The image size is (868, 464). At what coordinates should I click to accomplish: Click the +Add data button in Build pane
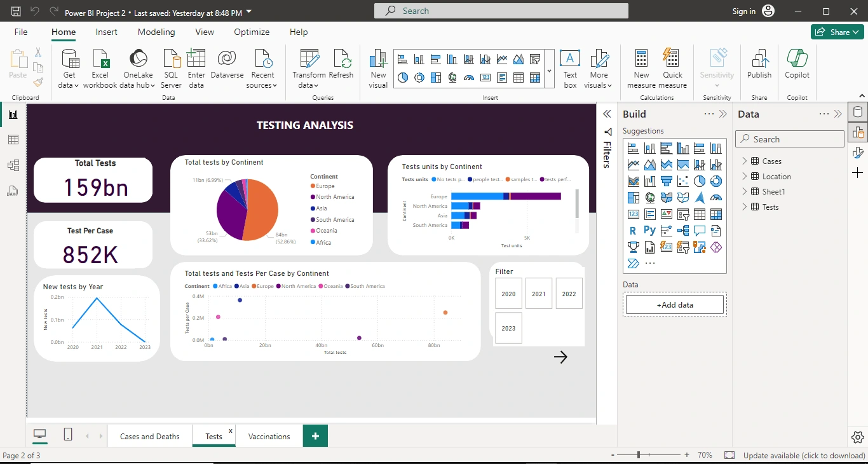[675, 304]
